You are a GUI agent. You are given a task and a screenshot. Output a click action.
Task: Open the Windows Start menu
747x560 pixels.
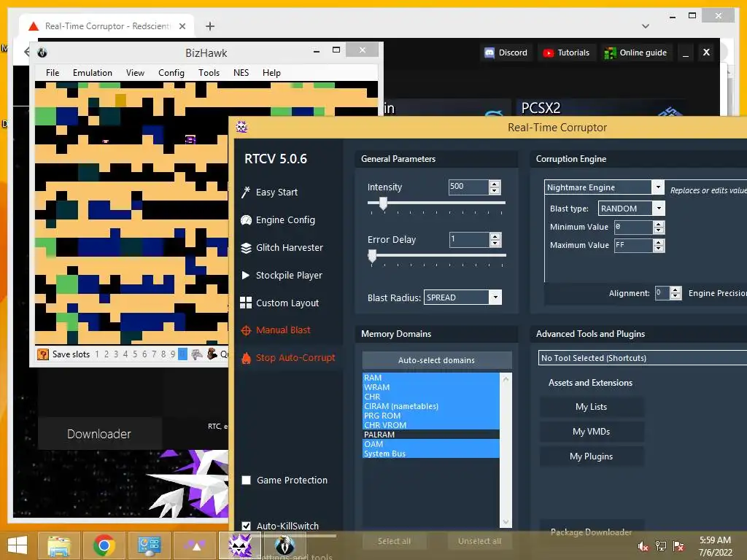pos(18,545)
